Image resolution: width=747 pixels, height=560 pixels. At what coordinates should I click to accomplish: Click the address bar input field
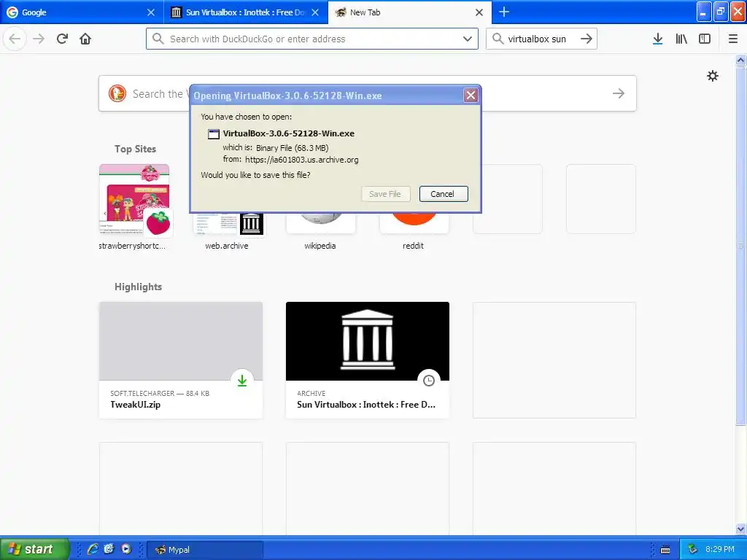(312, 39)
